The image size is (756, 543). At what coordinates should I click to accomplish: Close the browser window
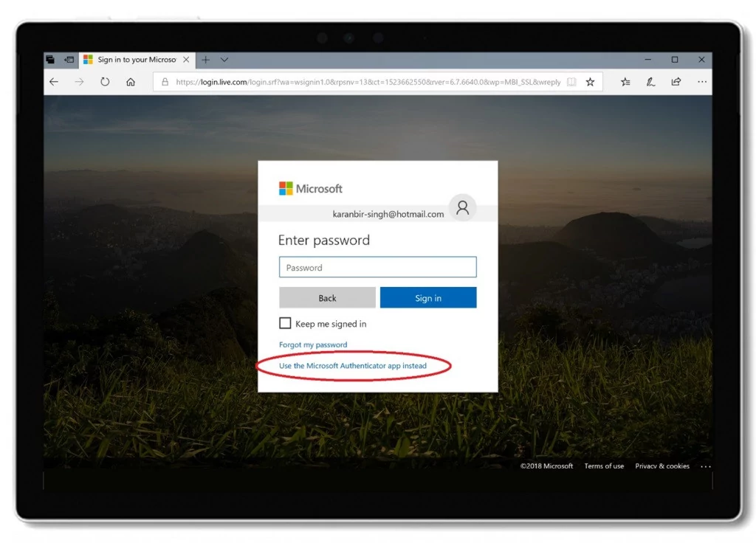[x=701, y=60]
